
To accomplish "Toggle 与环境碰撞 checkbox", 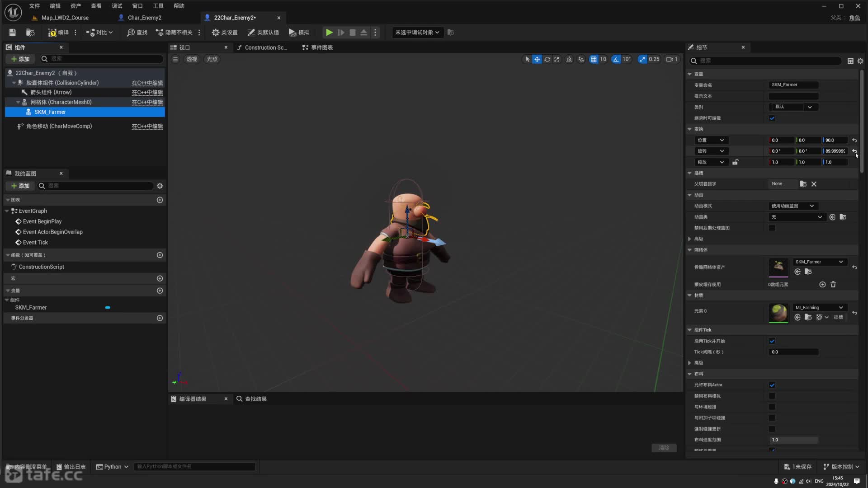I will (772, 407).
